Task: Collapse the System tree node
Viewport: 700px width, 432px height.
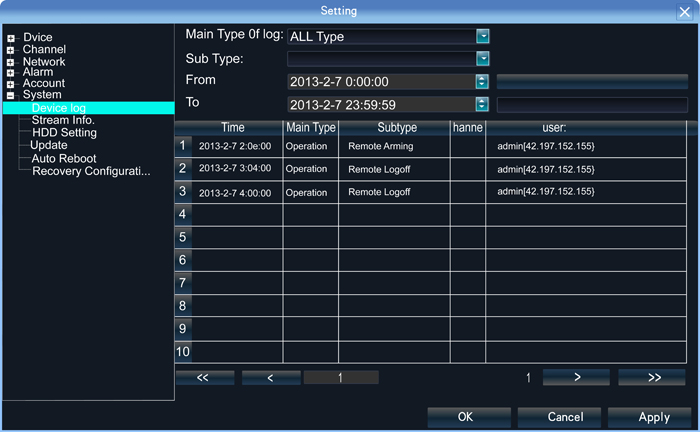Action: click(x=11, y=96)
